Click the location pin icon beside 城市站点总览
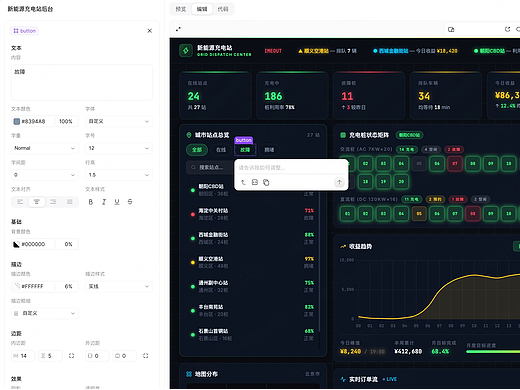The width and height of the screenshot is (520, 390). pos(189,135)
